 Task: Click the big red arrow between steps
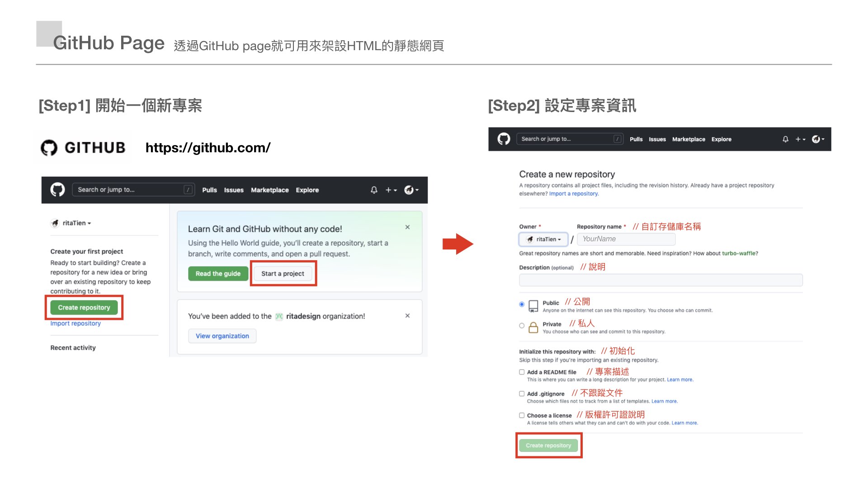pos(458,244)
